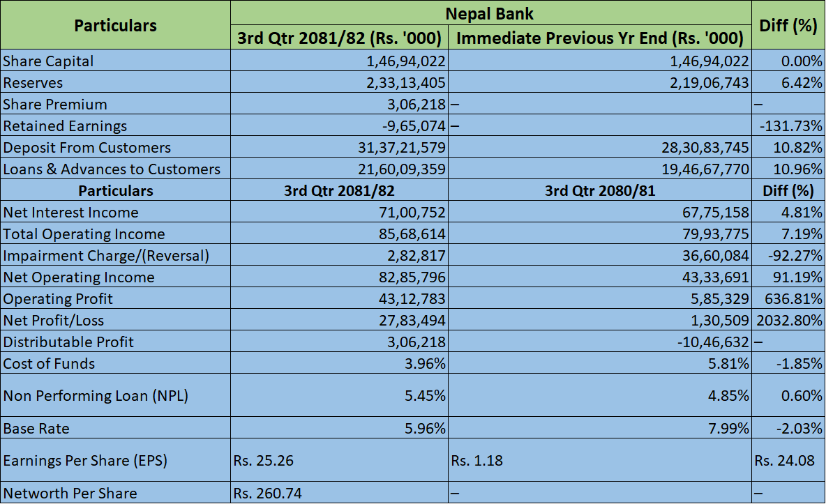Click the 'Networth Per Share' label
Viewport: 826px width, 504px height.
[x=70, y=493]
